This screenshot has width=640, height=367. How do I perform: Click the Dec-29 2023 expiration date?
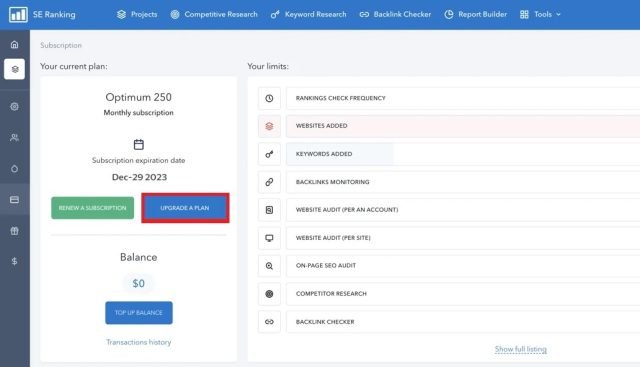click(x=139, y=177)
